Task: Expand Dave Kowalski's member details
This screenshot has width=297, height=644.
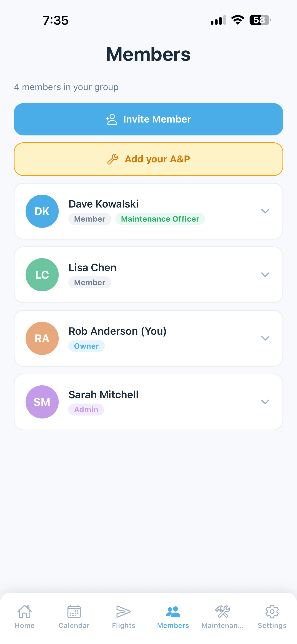Action: pyautogui.click(x=265, y=211)
